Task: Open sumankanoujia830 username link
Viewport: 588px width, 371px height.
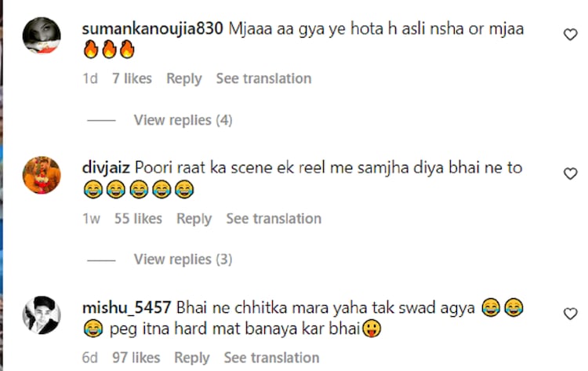Action: click(x=152, y=28)
